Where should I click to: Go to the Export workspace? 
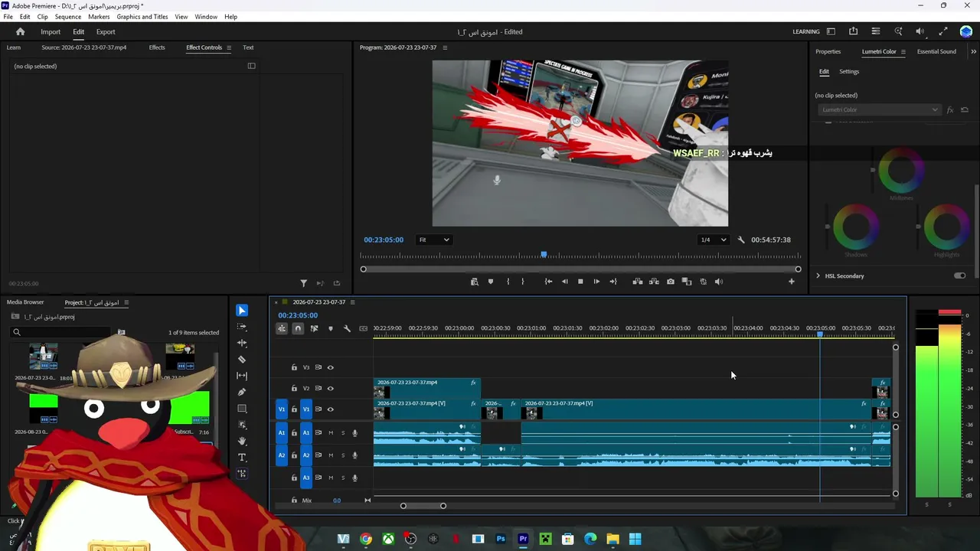[x=106, y=31]
